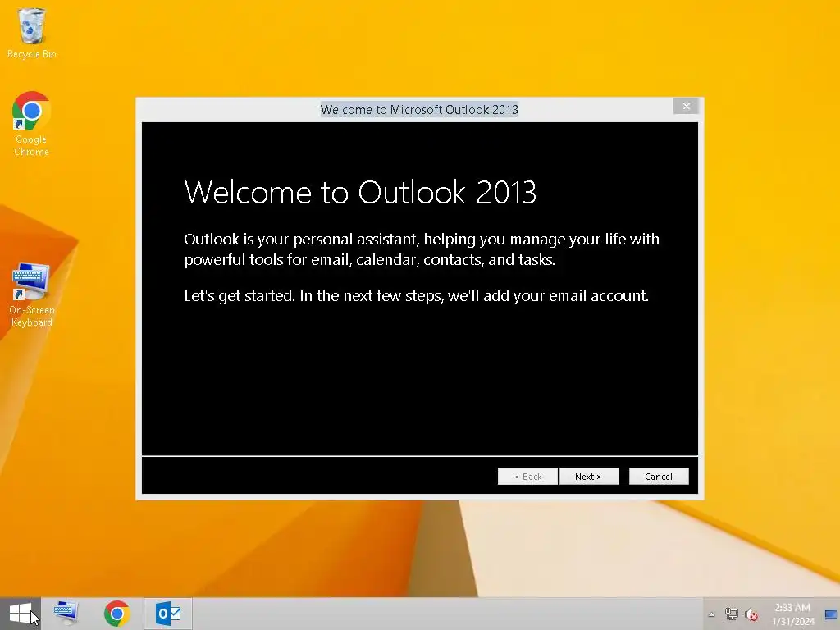Open the network status tray icon
This screenshot has width=840, height=630.
(x=731, y=614)
